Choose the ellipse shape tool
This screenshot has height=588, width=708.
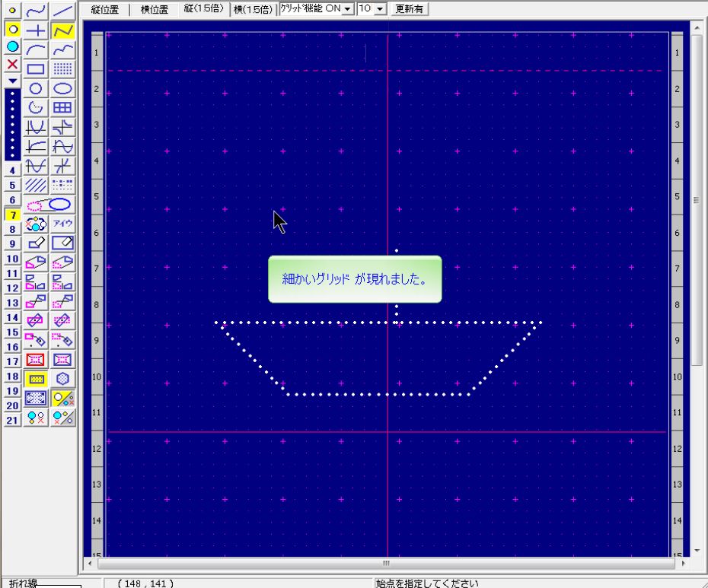(x=62, y=88)
